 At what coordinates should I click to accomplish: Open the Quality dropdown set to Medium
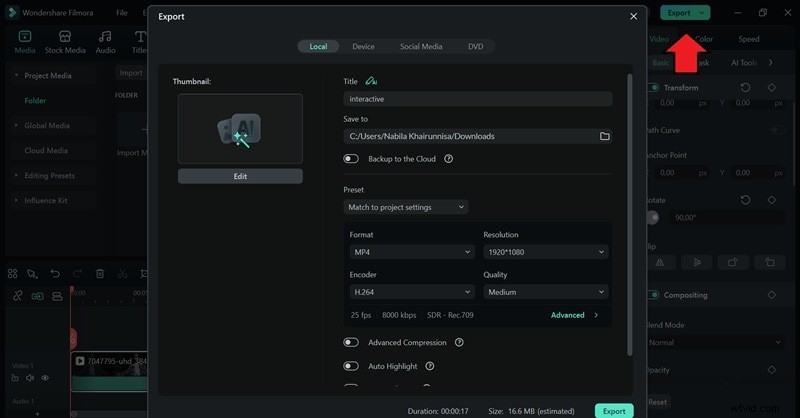[x=545, y=292]
